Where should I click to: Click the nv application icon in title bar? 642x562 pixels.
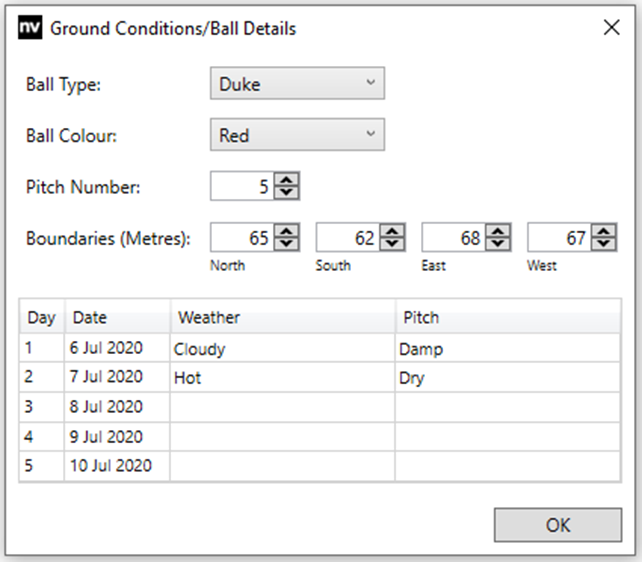pyautogui.click(x=30, y=28)
